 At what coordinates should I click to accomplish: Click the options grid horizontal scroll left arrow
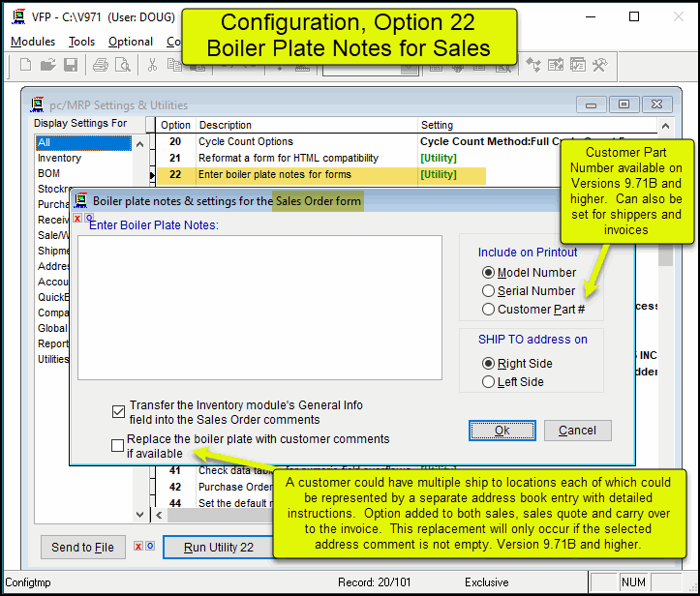coord(159,516)
